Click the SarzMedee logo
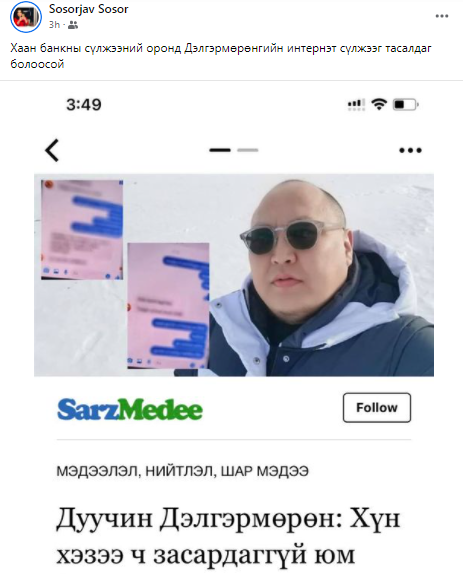The width and height of the screenshot is (463, 574). pos(130,409)
